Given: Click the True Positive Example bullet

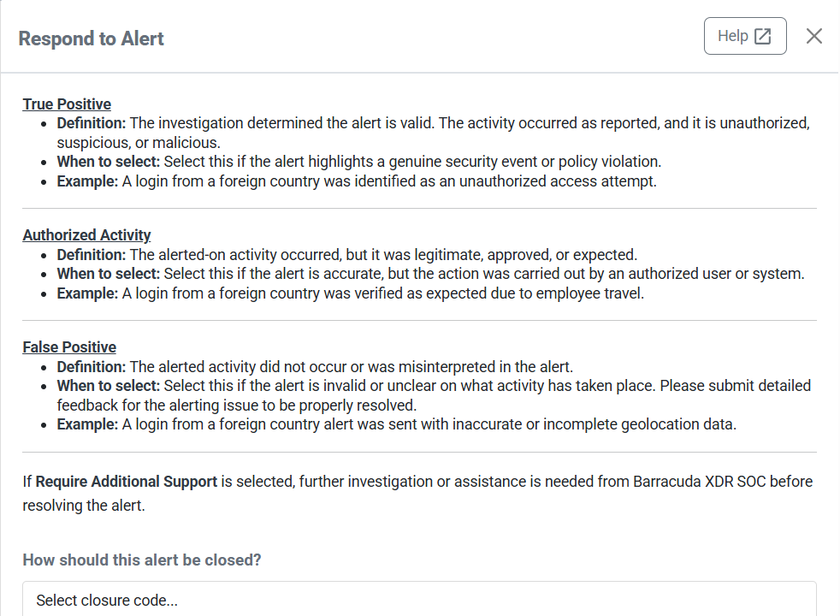Looking at the screenshot, I should (357, 181).
